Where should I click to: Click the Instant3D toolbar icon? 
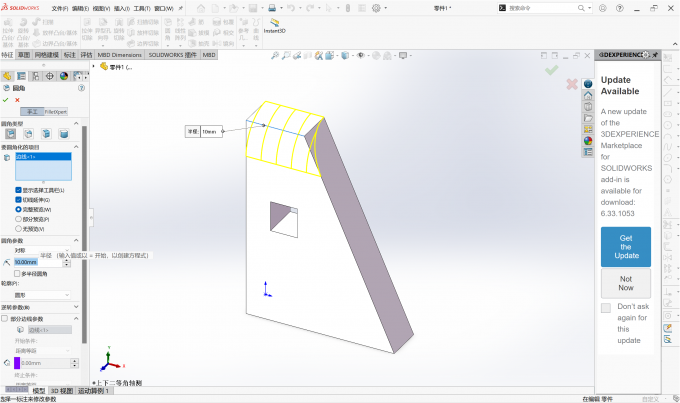[x=275, y=26]
